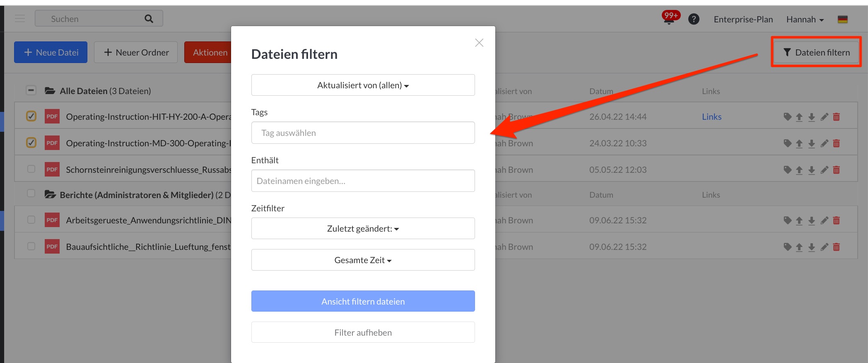Click edit pencil for Arbeitsgerueste row
868x363 pixels.
824,220
